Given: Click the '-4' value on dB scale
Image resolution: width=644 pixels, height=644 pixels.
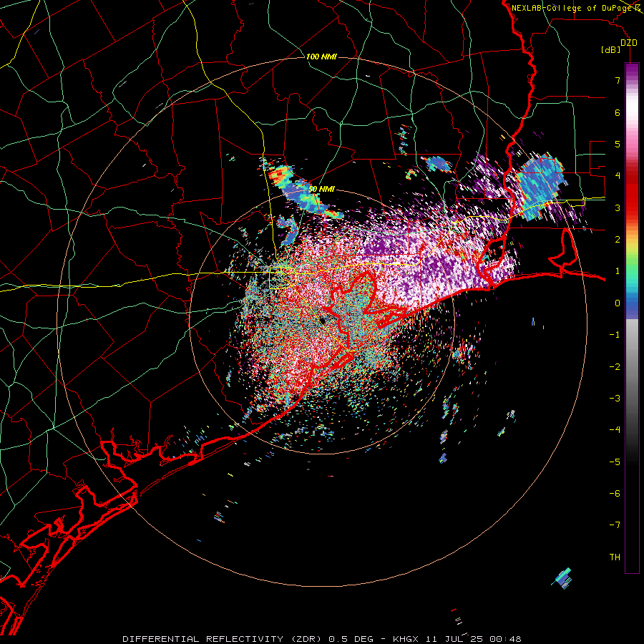Looking at the screenshot, I should [x=615, y=430].
